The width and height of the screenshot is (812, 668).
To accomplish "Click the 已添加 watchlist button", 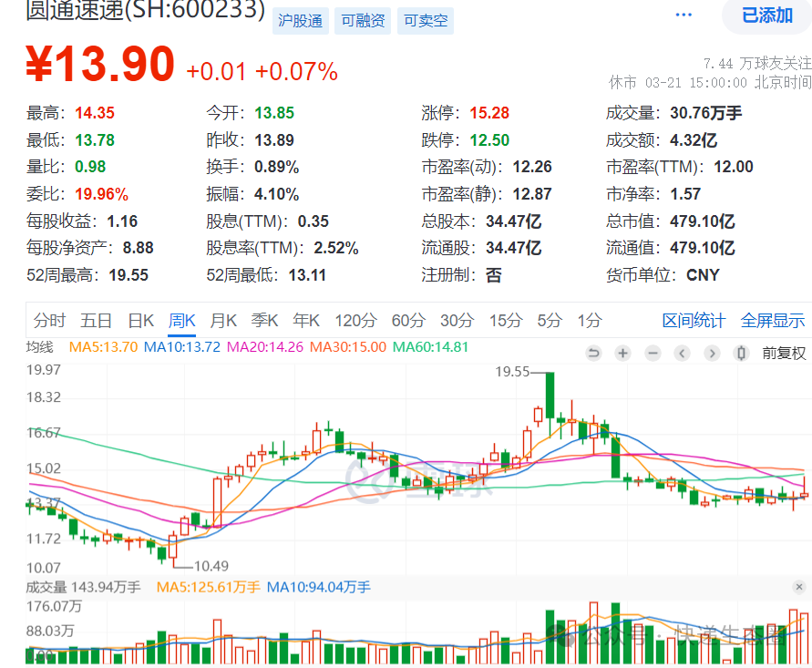I will pyautogui.click(x=767, y=15).
